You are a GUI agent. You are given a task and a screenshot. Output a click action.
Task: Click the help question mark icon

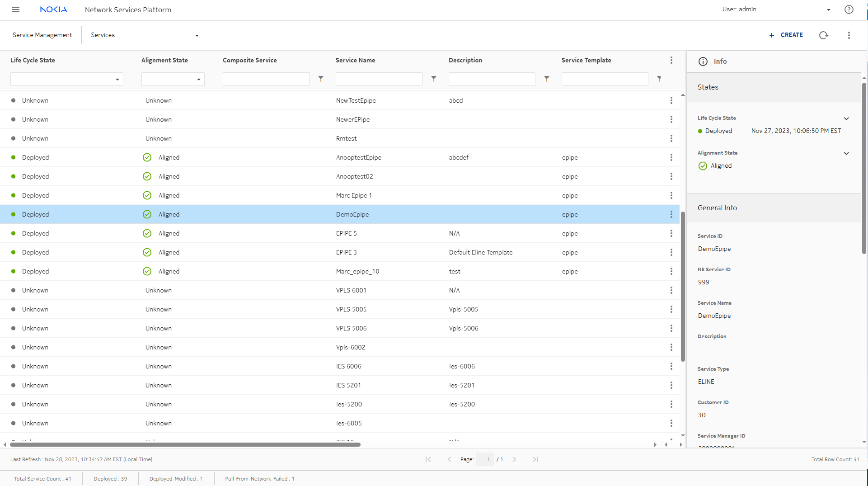click(x=849, y=9)
